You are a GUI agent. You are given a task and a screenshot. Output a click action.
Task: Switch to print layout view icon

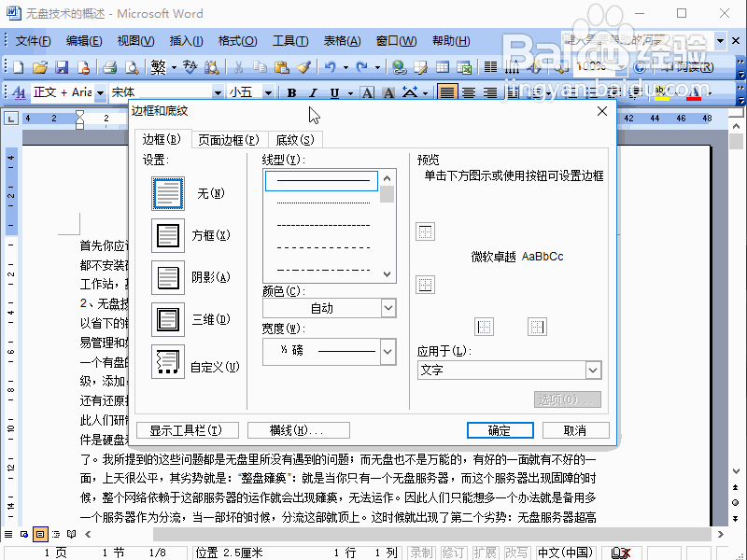coord(40,534)
